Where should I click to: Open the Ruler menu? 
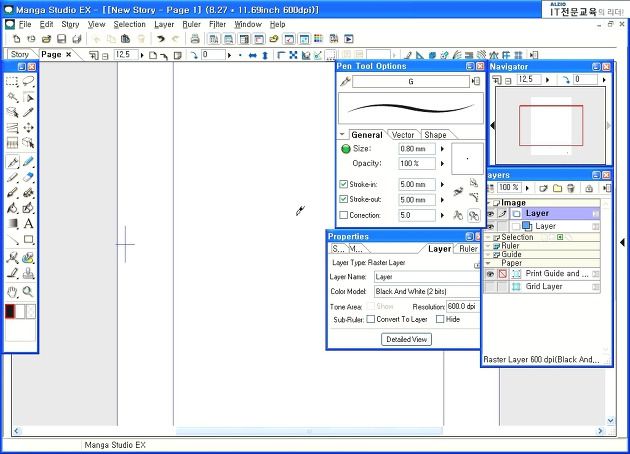pos(191,25)
